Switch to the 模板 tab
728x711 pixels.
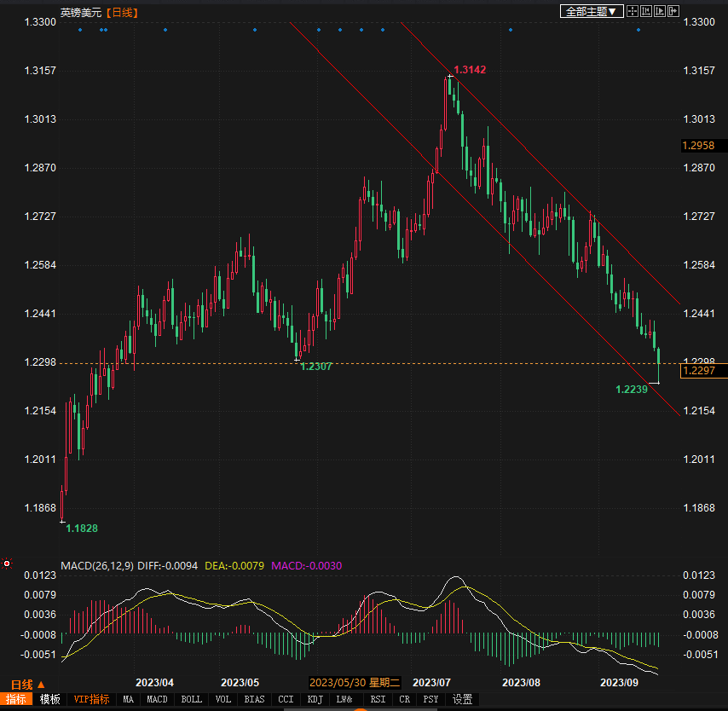coord(50,699)
